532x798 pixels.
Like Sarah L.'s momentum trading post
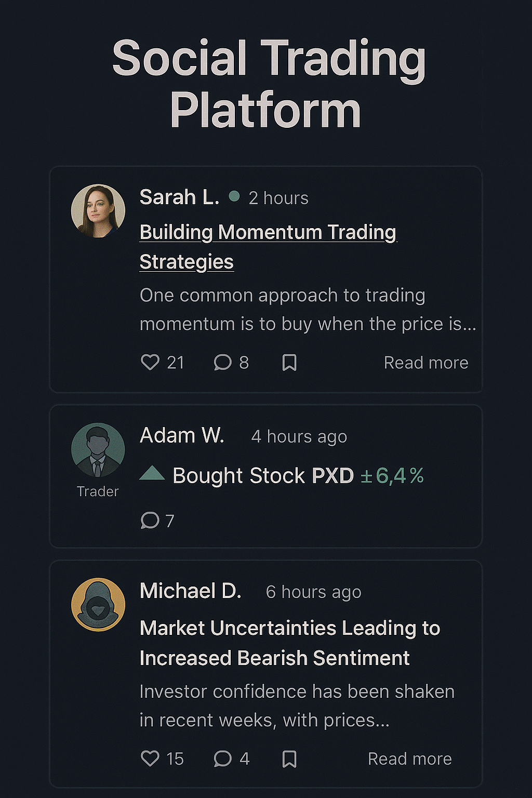pos(150,362)
